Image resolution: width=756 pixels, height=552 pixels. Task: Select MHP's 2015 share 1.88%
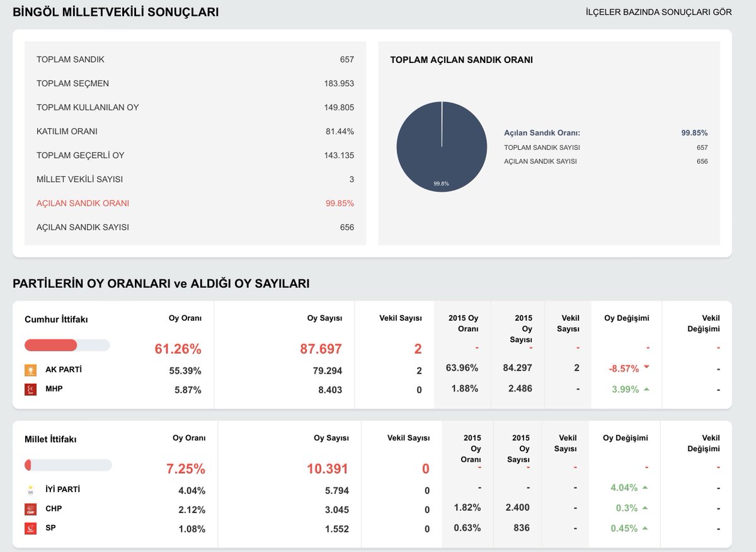point(466,388)
